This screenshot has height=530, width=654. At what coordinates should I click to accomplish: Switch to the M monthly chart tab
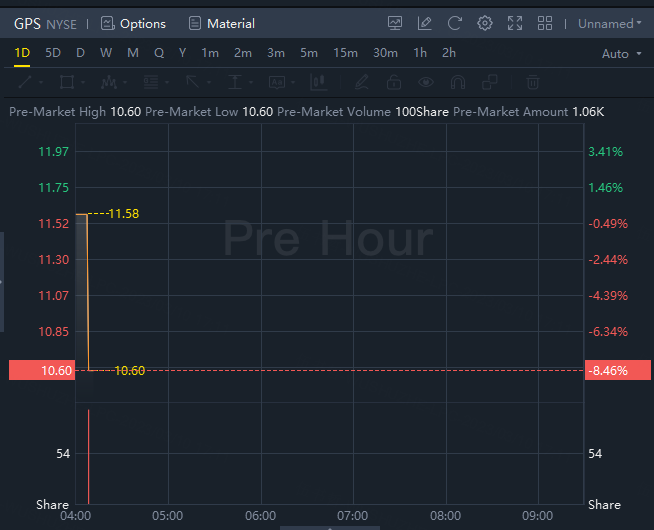pyautogui.click(x=133, y=53)
